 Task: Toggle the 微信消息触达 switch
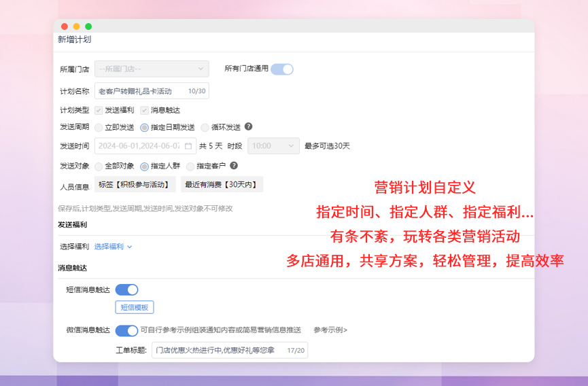point(126,330)
